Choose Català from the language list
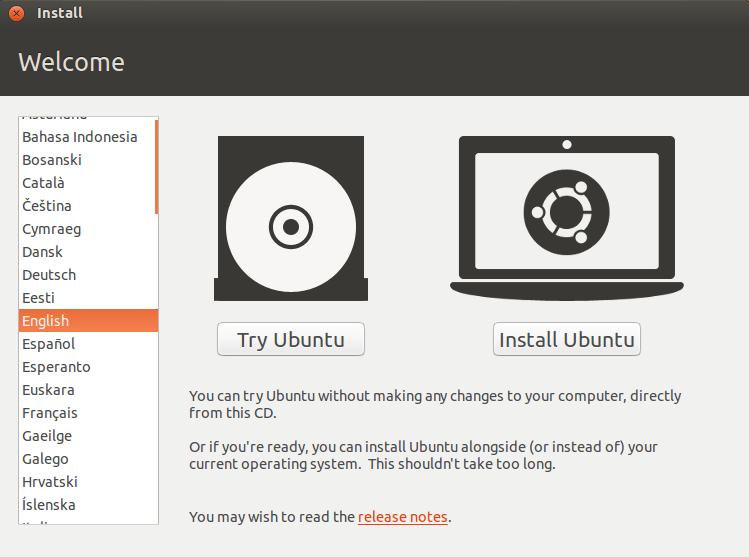The height and width of the screenshot is (557, 749). (x=87, y=183)
